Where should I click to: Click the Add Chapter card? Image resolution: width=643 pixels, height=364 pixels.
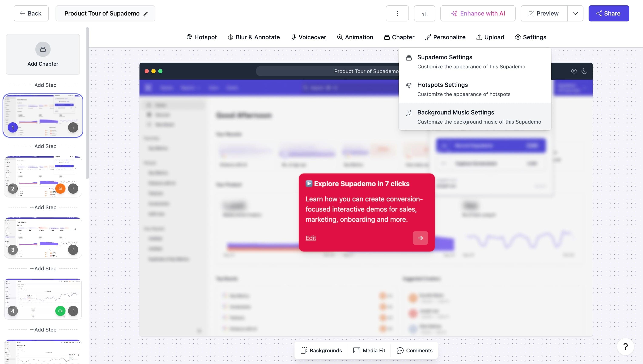43,54
